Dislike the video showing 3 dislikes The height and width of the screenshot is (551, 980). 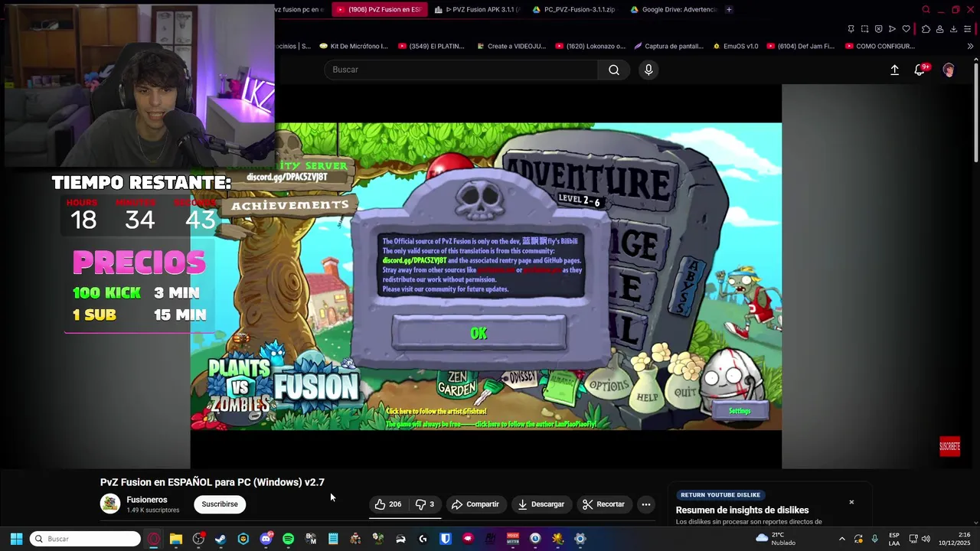(425, 504)
